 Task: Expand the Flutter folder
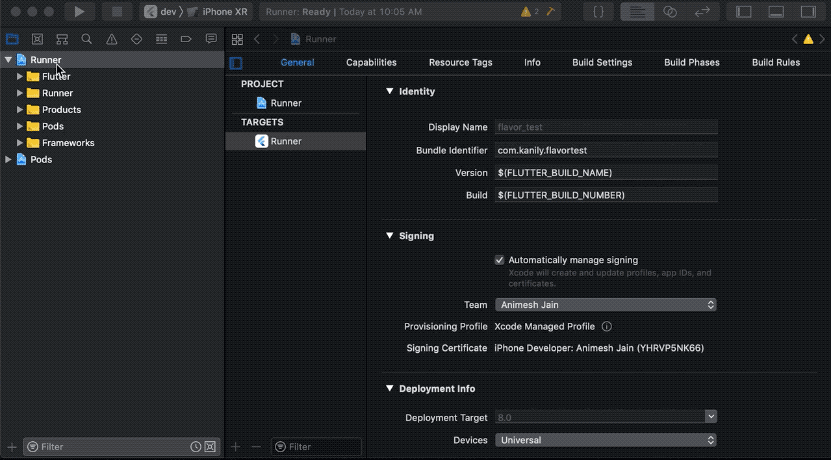tap(20, 76)
